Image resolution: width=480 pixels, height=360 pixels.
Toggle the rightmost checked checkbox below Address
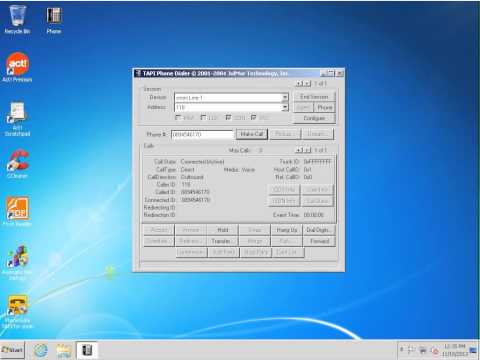[x=254, y=117]
